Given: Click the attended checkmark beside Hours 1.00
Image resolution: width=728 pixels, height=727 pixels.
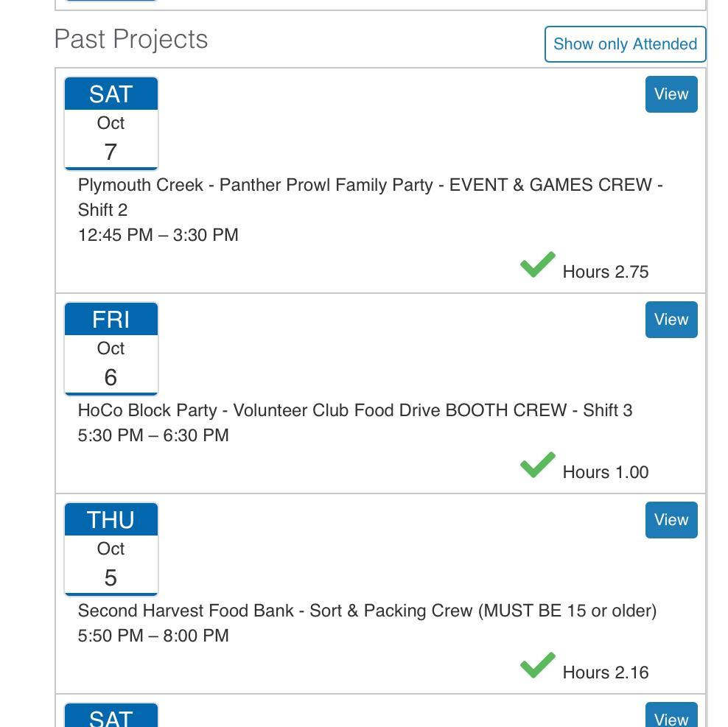Looking at the screenshot, I should (x=538, y=466).
